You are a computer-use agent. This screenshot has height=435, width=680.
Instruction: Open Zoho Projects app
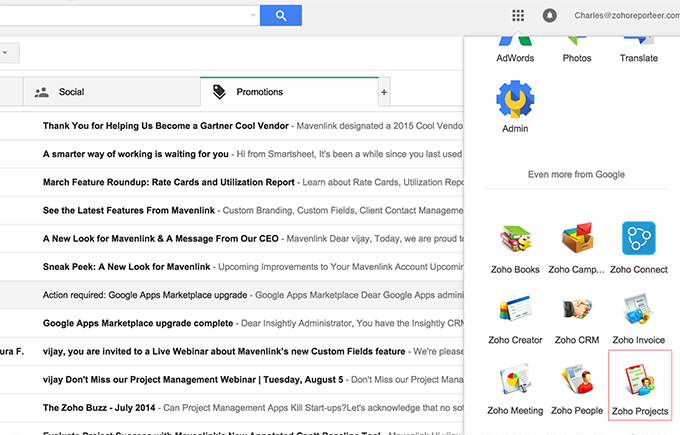point(640,385)
